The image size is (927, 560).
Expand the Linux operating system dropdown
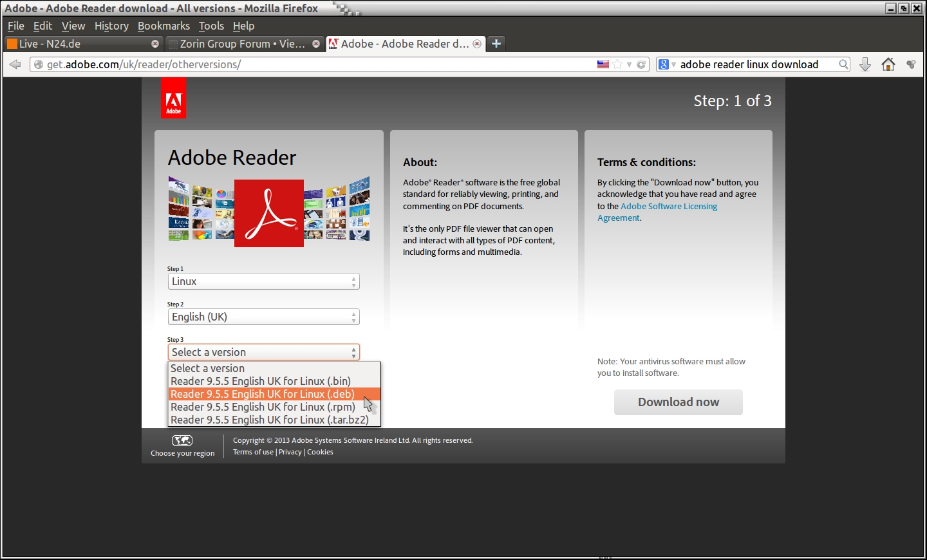[263, 282]
